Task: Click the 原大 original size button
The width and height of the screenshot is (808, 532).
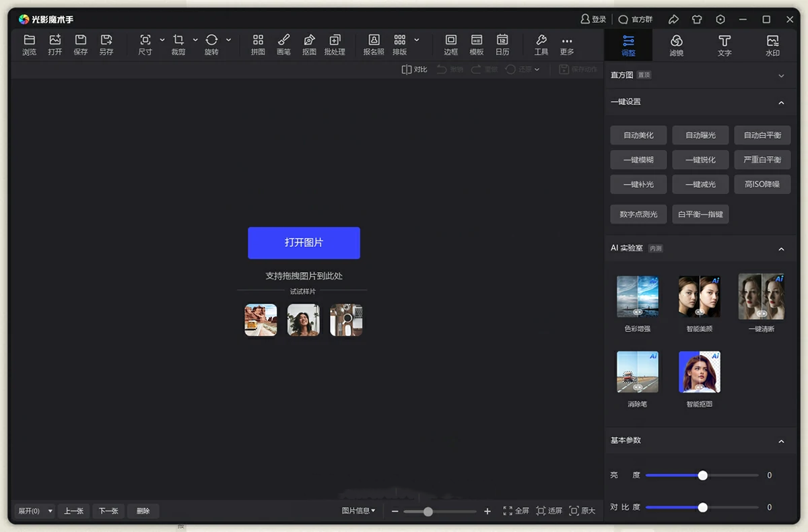Action: tap(582, 511)
